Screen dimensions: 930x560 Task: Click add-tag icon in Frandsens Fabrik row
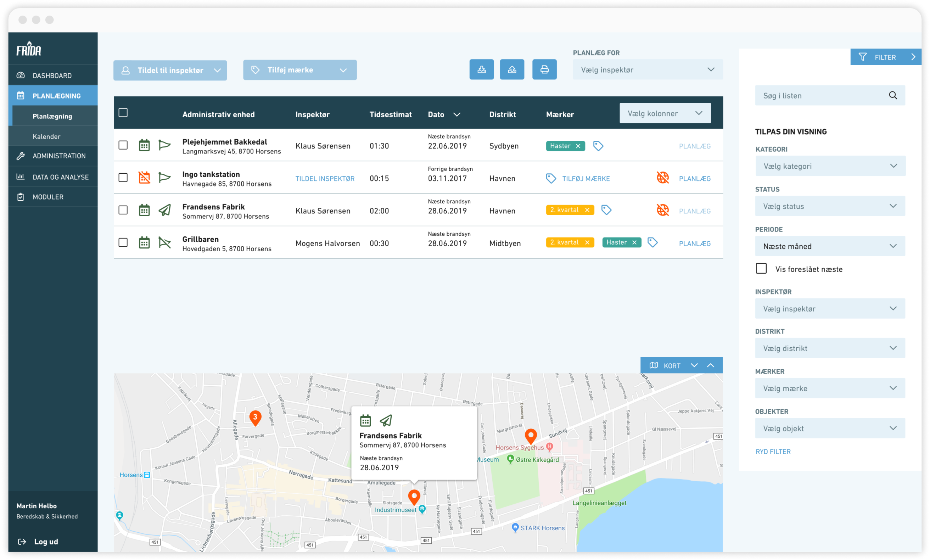[x=606, y=210]
